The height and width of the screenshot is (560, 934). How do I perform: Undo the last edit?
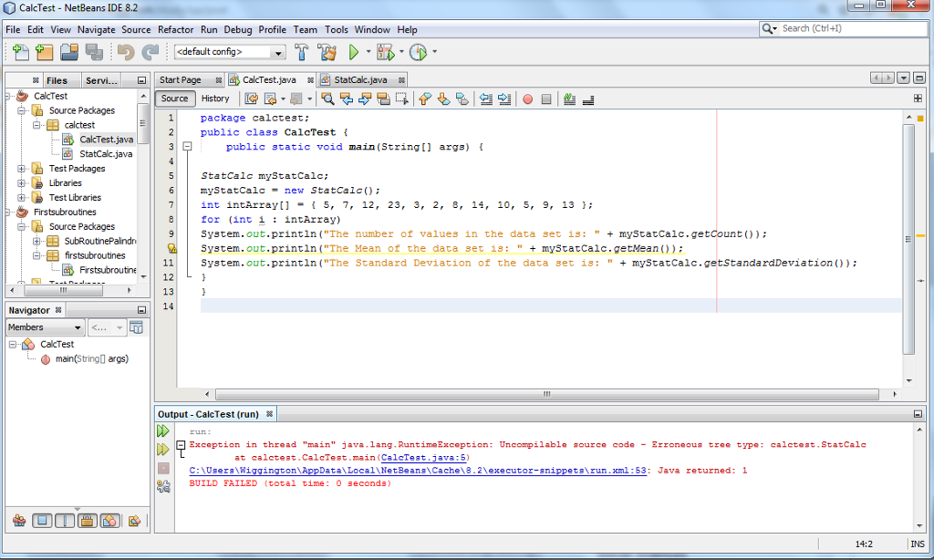point(127,52)
